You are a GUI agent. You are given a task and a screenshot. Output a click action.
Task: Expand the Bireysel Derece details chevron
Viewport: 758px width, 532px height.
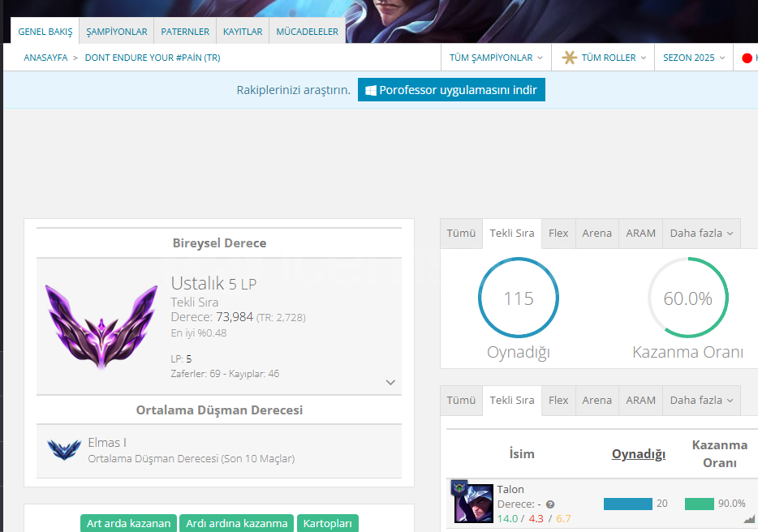(390, 382)
